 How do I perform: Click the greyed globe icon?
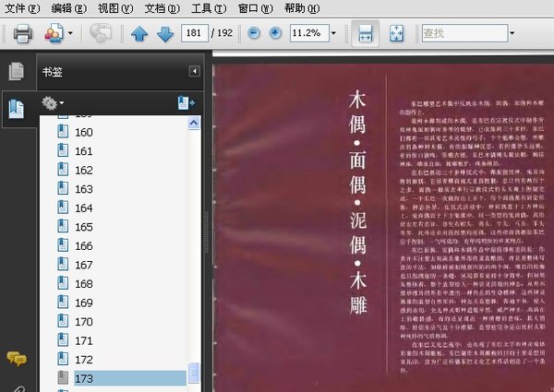tap(101, 33)
